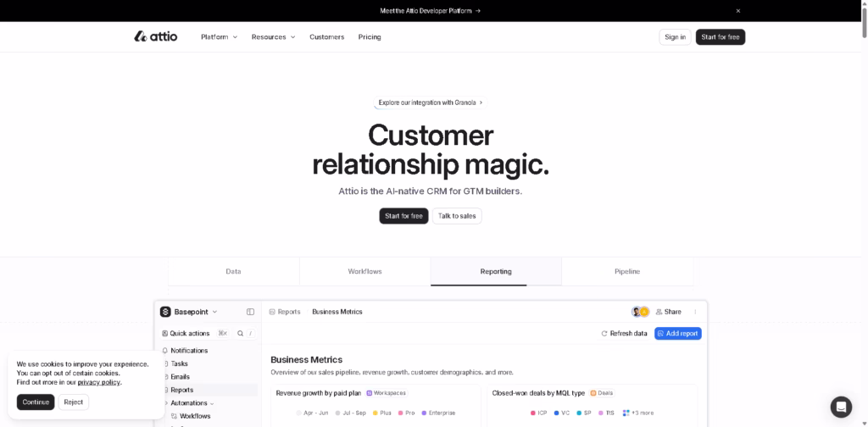This screenshot has width=868, height=427.
Task: Click the Sign in button
Action: 675,37
